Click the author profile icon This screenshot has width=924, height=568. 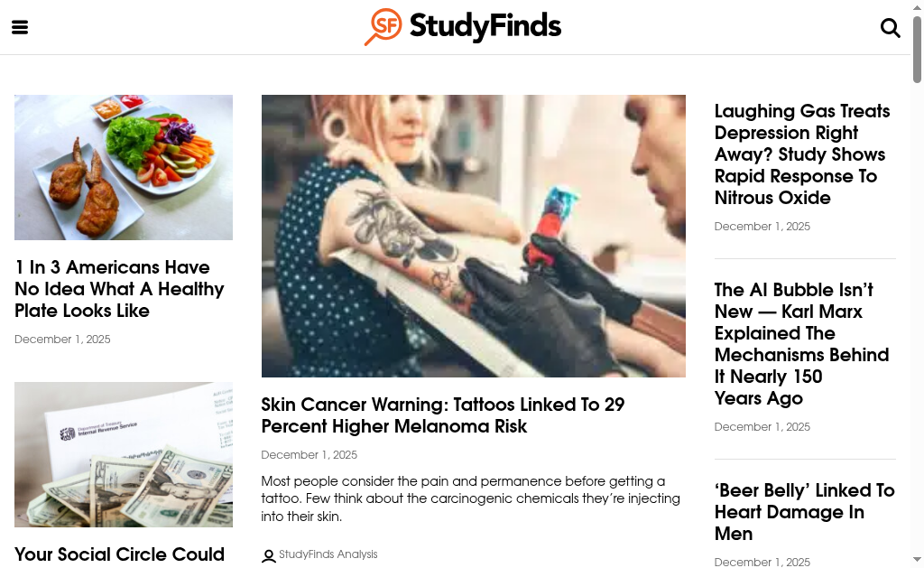point(268,555)
